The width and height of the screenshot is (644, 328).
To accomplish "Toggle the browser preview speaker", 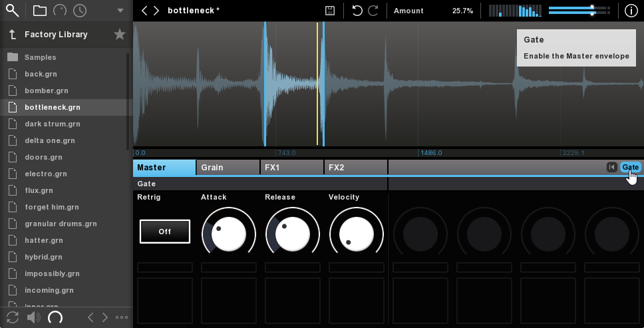I will [33, 317].
